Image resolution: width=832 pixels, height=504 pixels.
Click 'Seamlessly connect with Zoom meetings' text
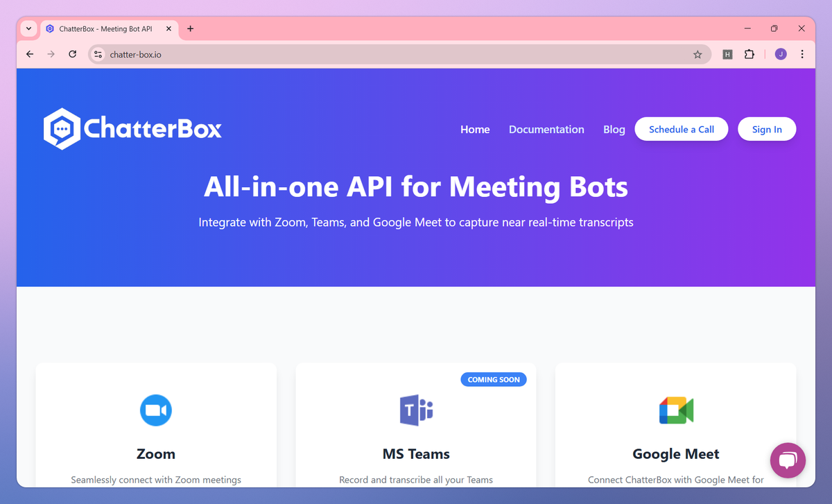coord(156,480)
